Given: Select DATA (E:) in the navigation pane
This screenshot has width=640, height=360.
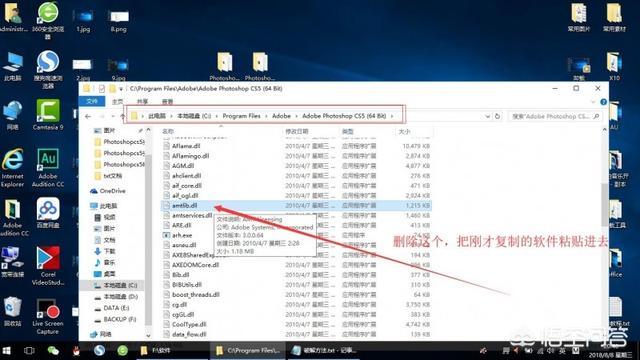Looking at the screenshot, I should click(x=112, y=308).
